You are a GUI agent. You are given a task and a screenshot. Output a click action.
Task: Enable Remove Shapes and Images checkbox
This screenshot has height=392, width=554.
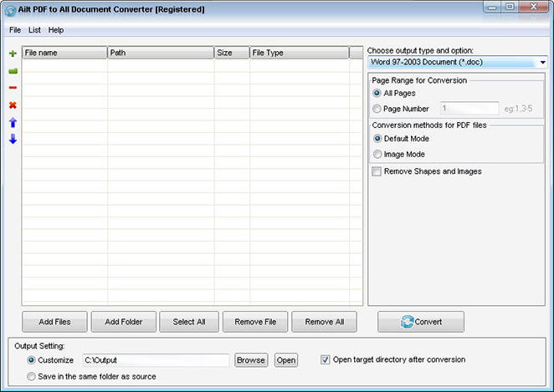(377, 171)
